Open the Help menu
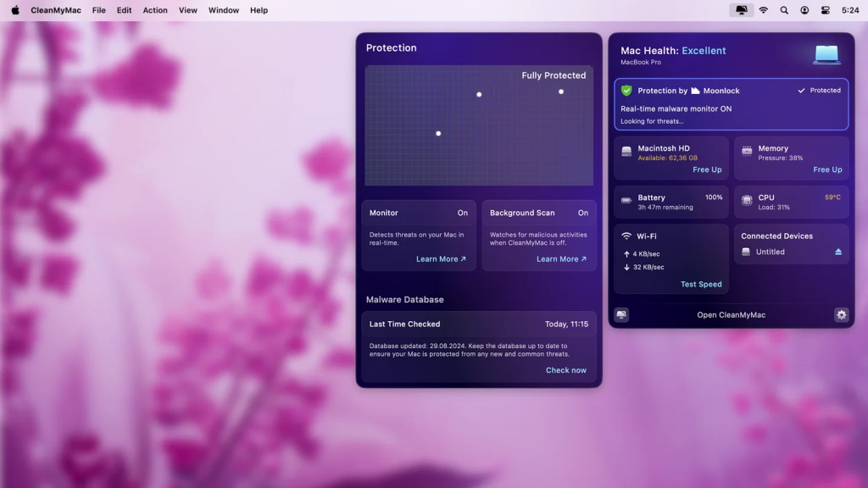This screenshot has width=868, height=488. point(259,10)
